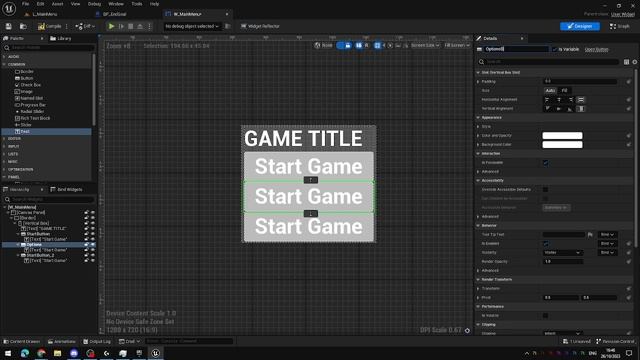The image size is (640, 360).
Task: Open the Fill Screen dropdown
Action: tap(457, 45)
